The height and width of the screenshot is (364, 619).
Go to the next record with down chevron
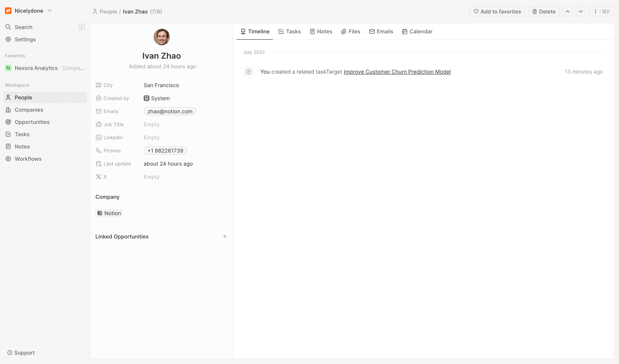coord(581,12)
